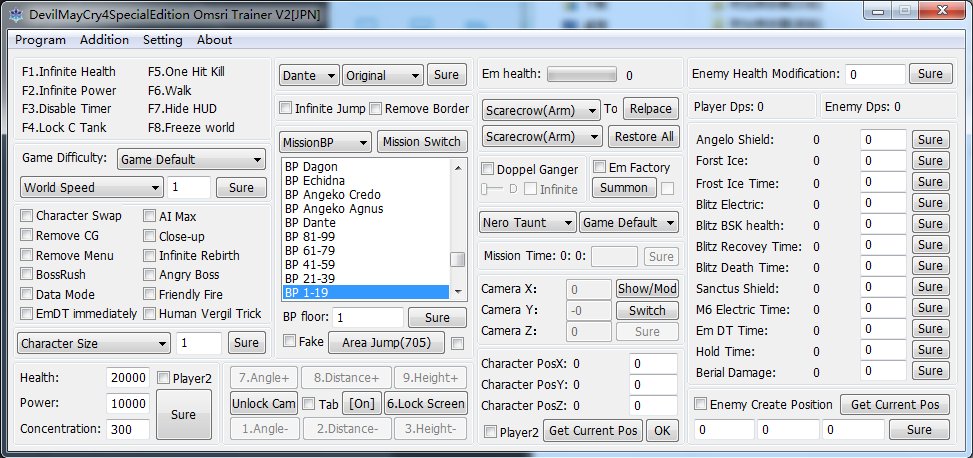973x458 pixels.
Task: Click Sure in the Berial Damage row
Action: (930, 371)
